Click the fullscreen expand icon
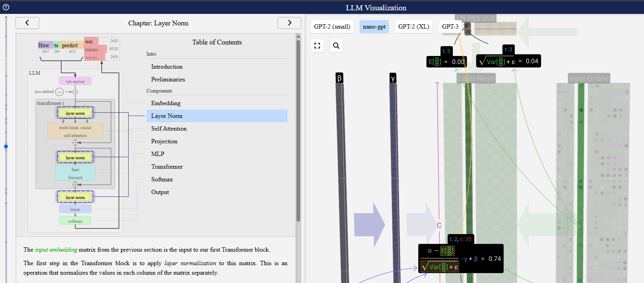644x283 pixels. 317,46
